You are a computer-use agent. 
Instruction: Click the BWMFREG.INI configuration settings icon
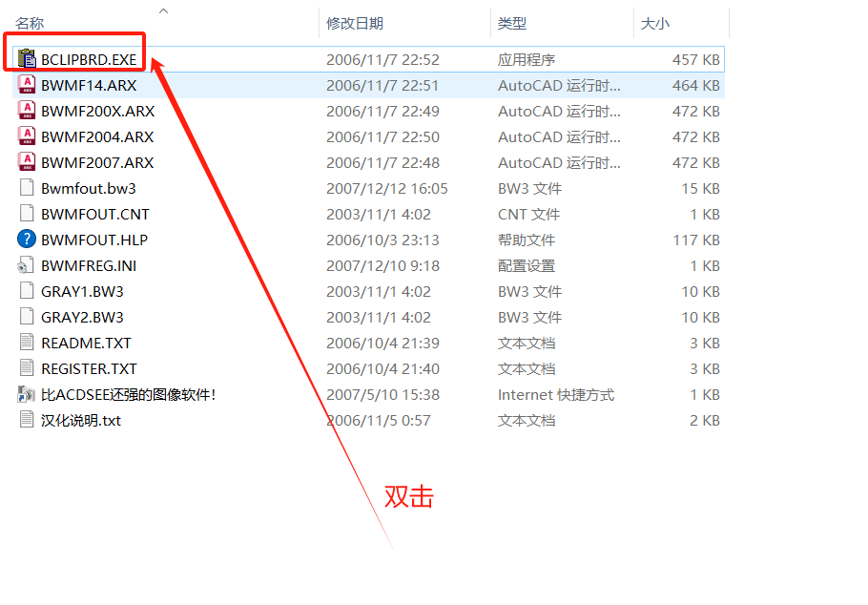click(26, 265)
